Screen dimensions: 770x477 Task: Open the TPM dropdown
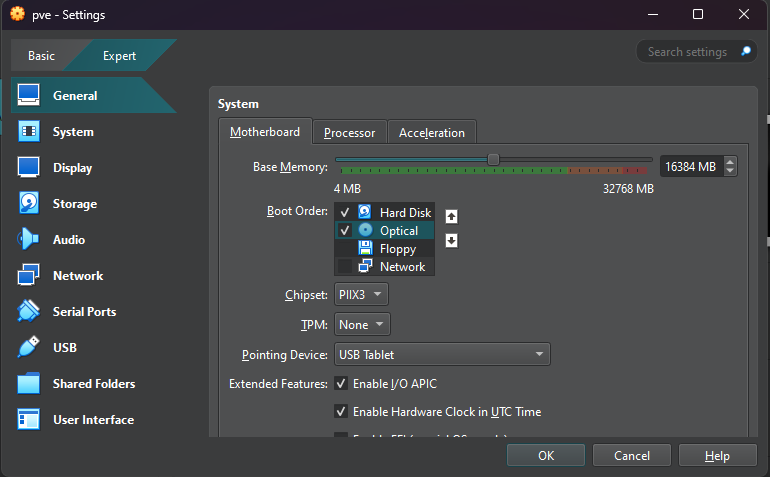tap(361, 325)
